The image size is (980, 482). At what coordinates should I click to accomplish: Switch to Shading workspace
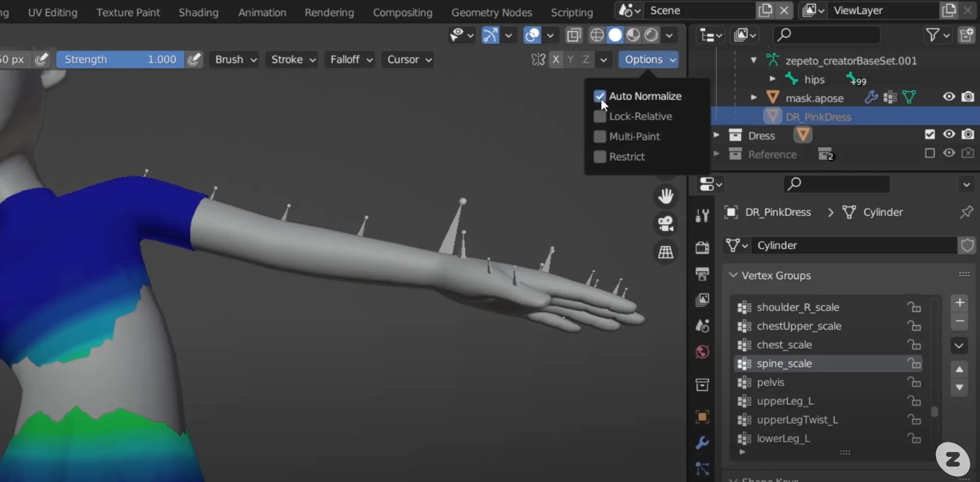(198, 13)
